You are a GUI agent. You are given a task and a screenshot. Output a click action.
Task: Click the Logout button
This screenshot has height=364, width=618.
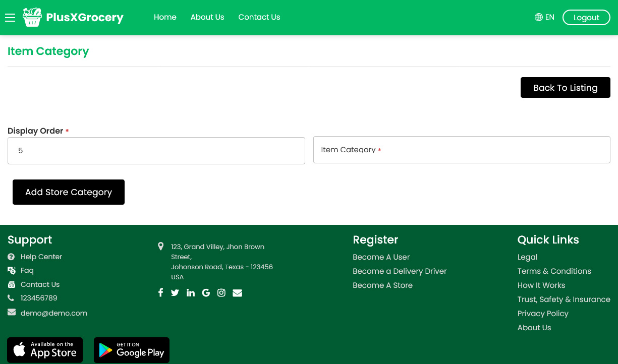pyautogui.click(x=586, y=18)
